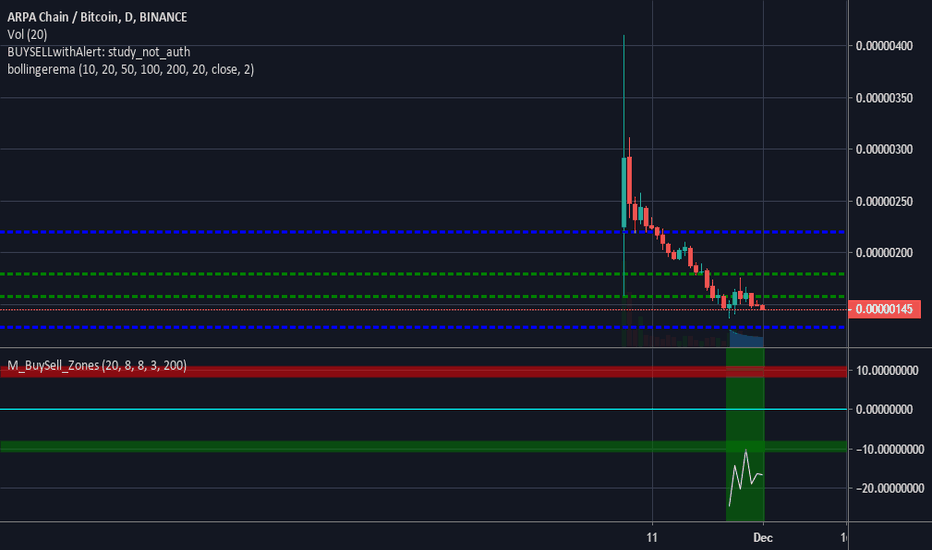
Task: Click the 0.00000400 price axis label
Action: [884, 46]
